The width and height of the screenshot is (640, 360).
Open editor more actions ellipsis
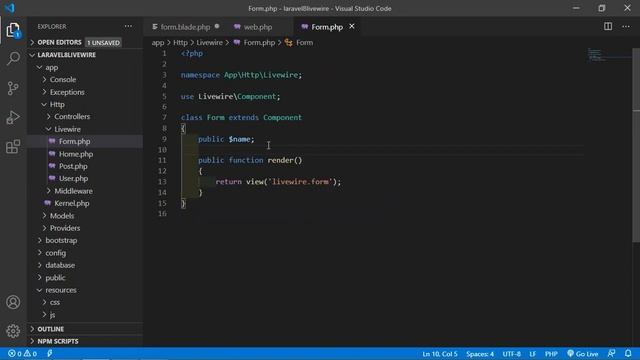[x=626, y=27]
